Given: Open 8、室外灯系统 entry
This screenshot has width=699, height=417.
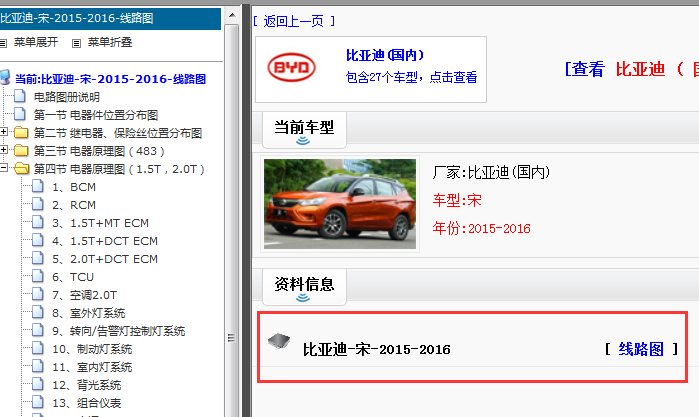Looking at the screenshot, I should coord(88,313).
